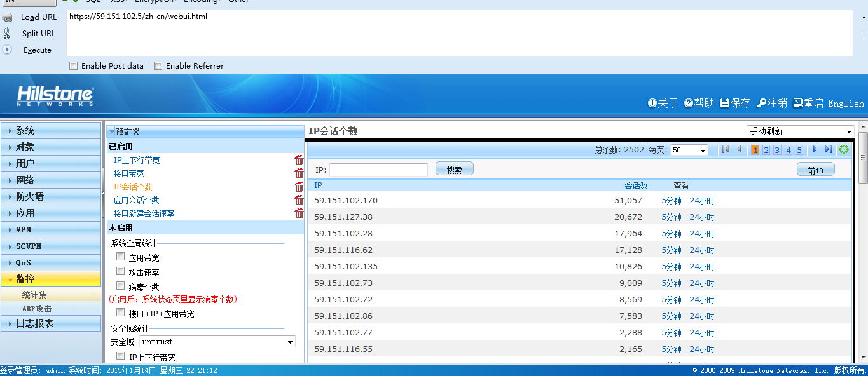This screenshot has height=376, width=868.
Task: Click the 搜索 search button
Action: tap(455, 170)
